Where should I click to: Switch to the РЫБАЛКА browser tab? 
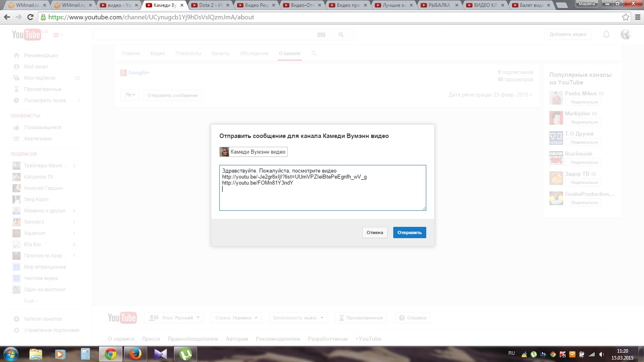(x=440, y=5)
